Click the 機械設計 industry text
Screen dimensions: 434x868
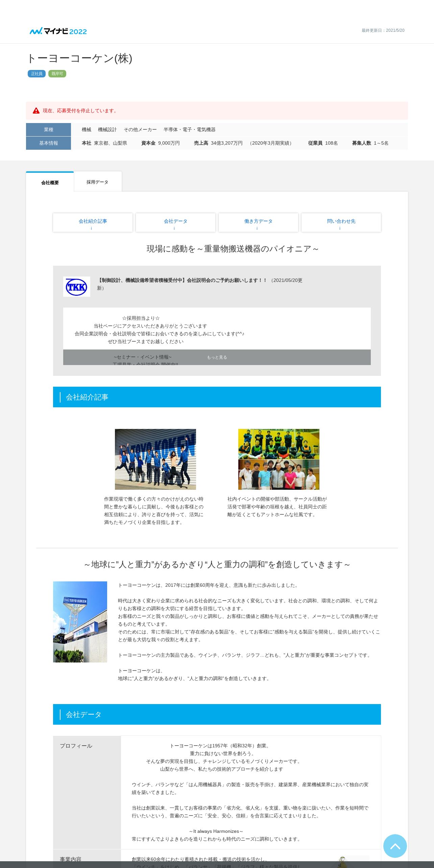pyautogui.click(x=107, y=129)
